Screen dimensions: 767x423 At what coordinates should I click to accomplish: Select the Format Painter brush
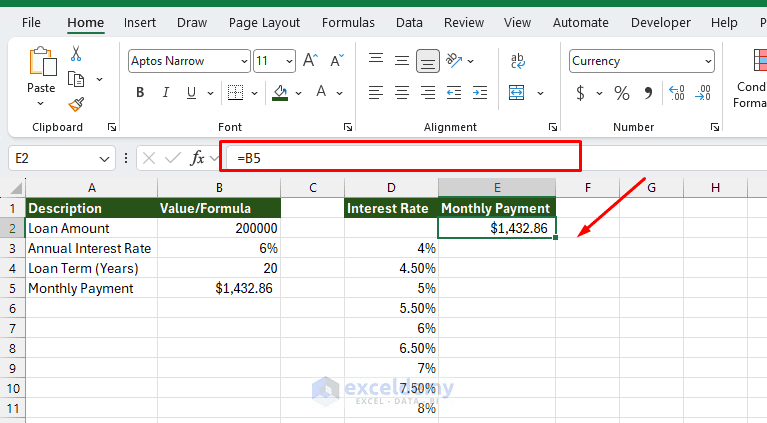click(76, 104)
